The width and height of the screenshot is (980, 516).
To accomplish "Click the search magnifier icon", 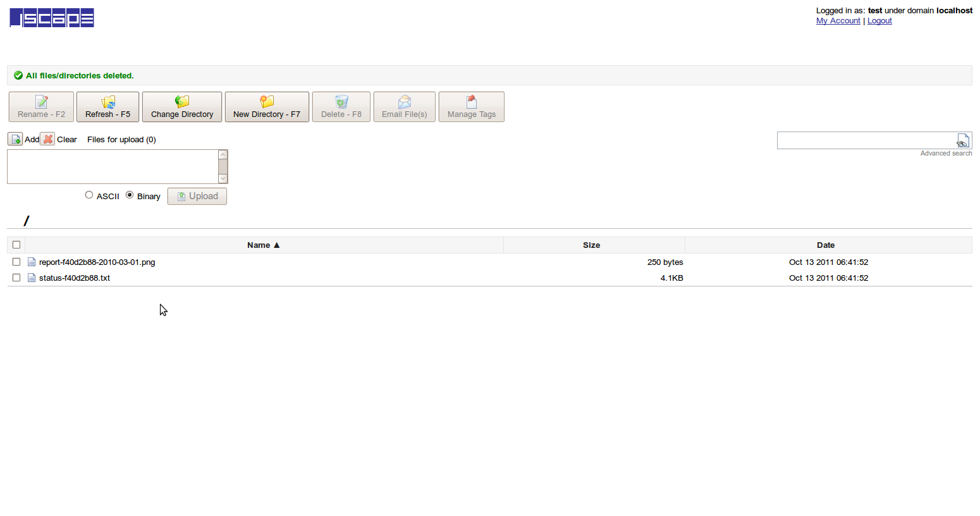I will click(963, 140).
